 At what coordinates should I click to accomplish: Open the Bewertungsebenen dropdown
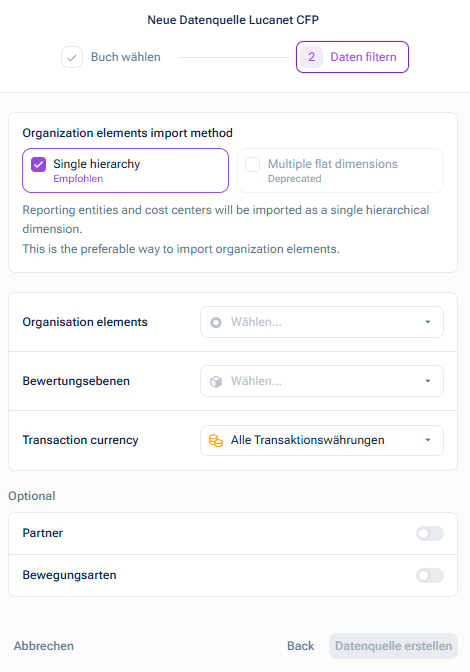322,381
